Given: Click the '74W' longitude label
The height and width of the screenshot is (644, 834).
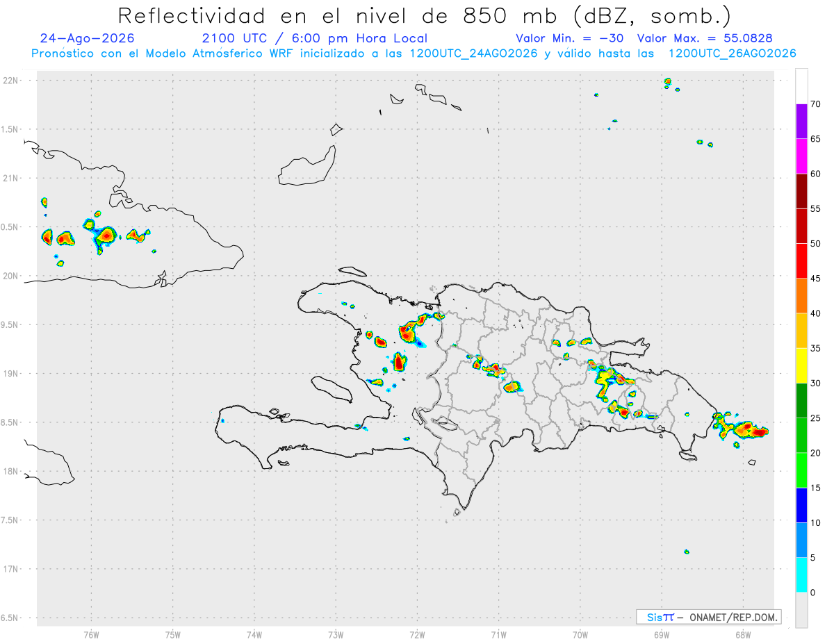Looking at the screenshot, I should click(254, 634).
